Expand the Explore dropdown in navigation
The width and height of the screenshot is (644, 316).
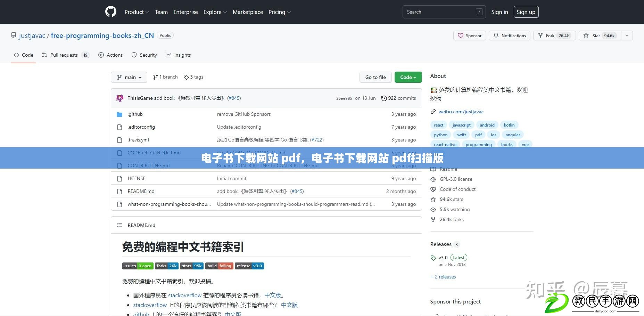(215, 12)
